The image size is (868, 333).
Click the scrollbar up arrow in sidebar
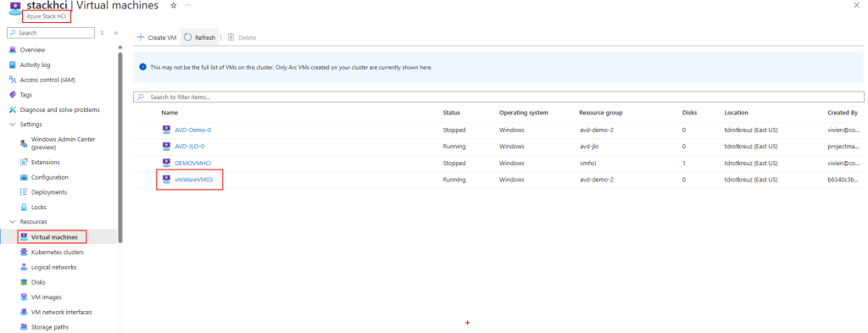[120, 47]
